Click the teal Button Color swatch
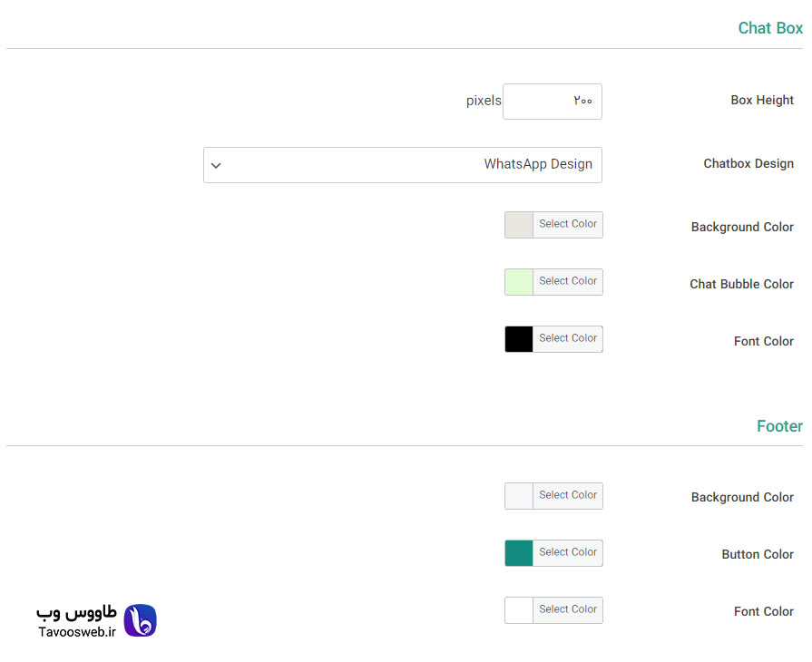This screenshot has width=812, height=662. coord(519,553)
